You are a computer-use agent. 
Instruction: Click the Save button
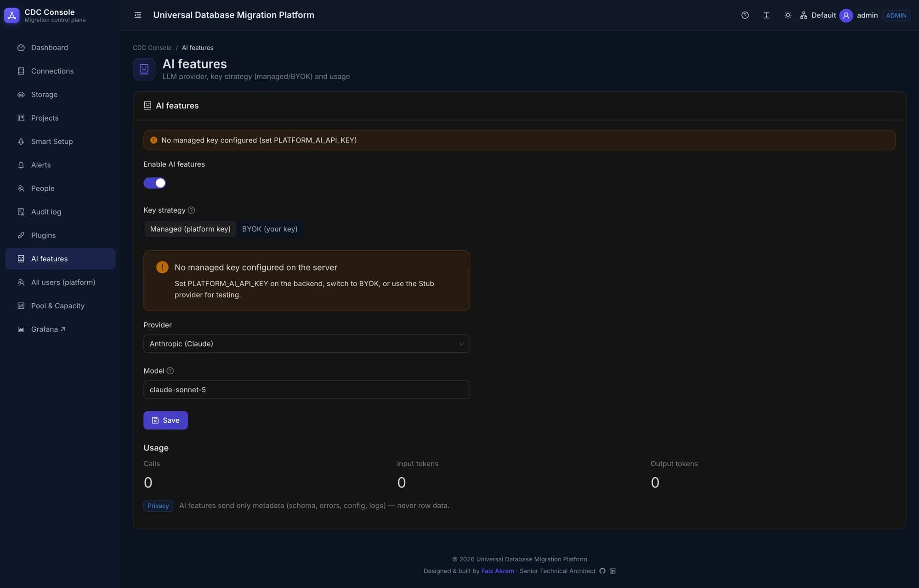coord(165,420)
